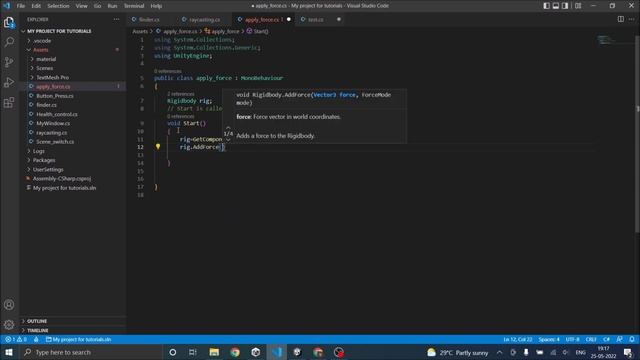
Task: Open notifications bell in status bar
Action: [632, 339]
